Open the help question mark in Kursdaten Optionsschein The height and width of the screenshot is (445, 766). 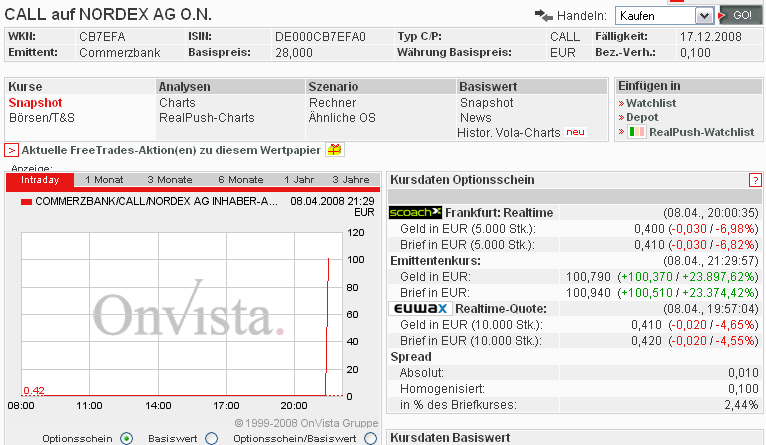tap(755, 180)
